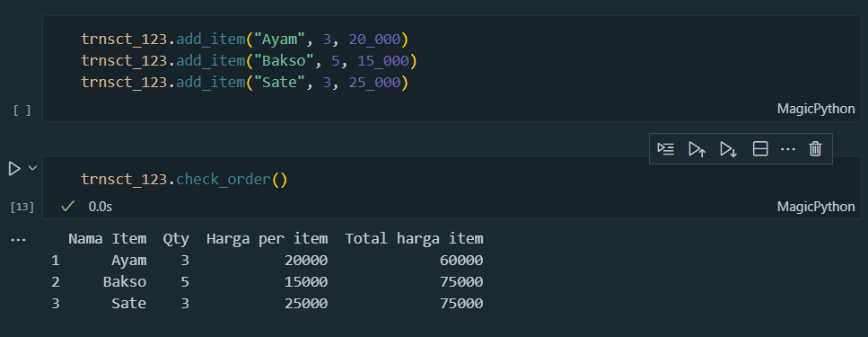Viewport: 868px width, 337px height.
Task: Click the 0.0s execution time label
Action: pyautogui.click(x=101, y=207)
